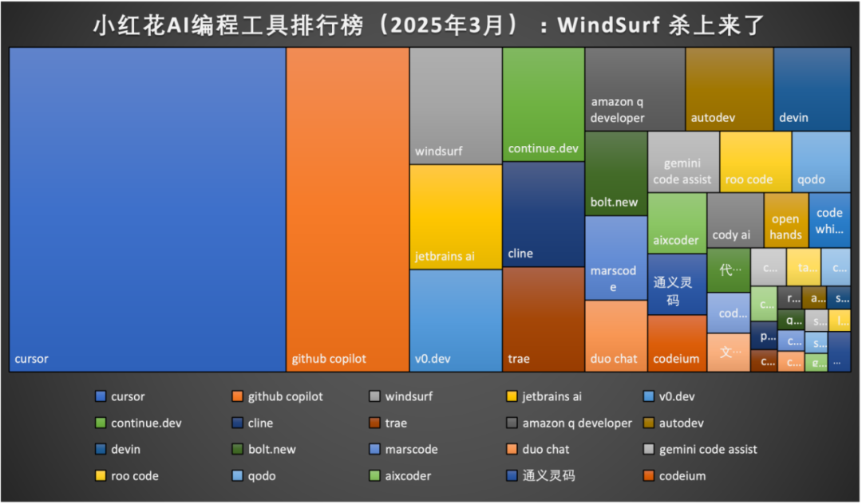Click the yellow jetbrains ai treemap block
This screenshot has height=504, width=862.
(456, 217)
